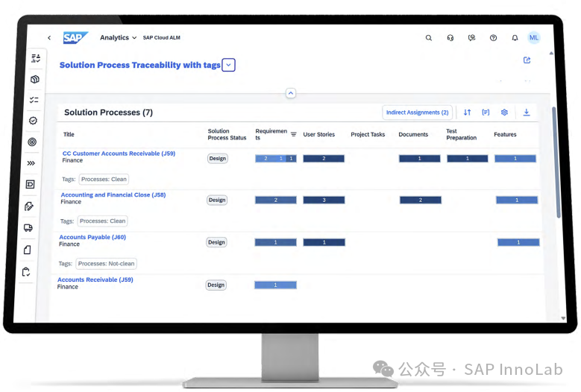
Task: Click the scroll down arrow at bottom right
Action: coord(563,318)
